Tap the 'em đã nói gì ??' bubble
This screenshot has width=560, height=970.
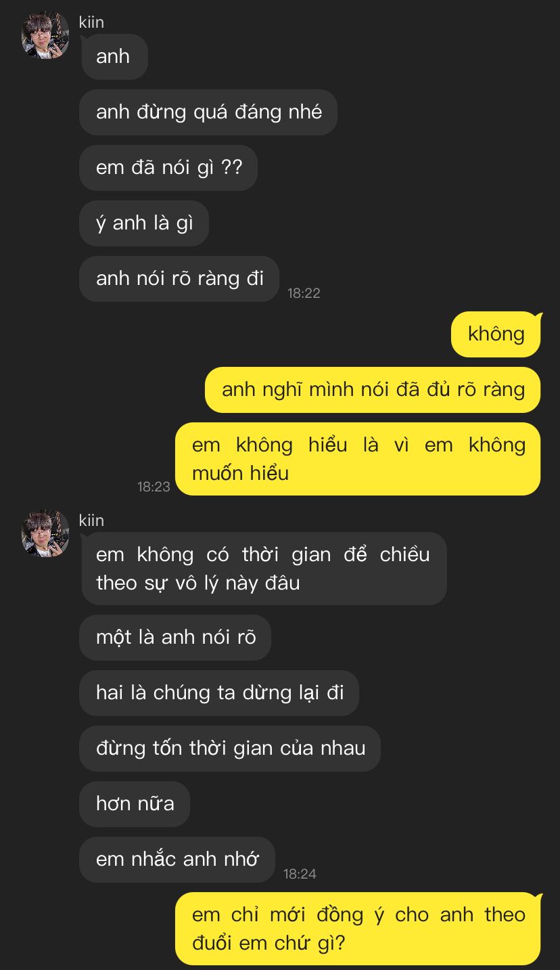coord(168,168)
